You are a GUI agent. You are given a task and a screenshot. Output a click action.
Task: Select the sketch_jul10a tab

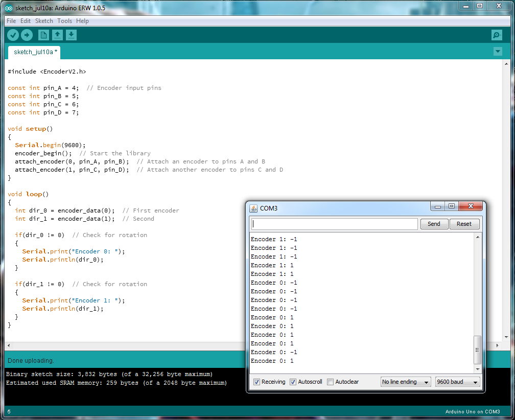34,52
